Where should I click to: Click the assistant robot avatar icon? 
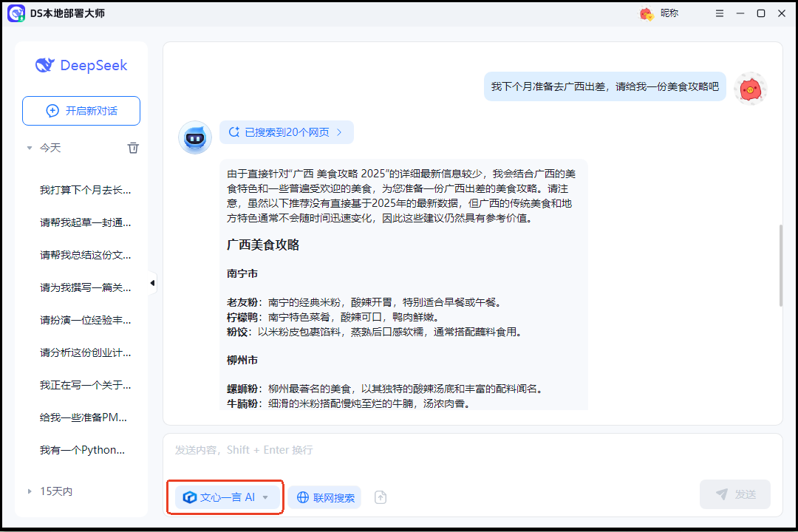194,137
